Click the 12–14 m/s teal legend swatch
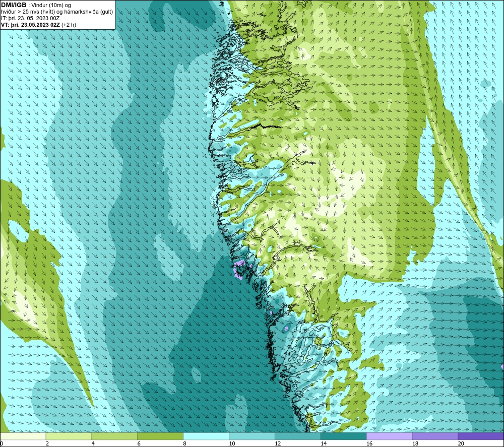This screenshot has height=447, width=504. coord(298,436)
